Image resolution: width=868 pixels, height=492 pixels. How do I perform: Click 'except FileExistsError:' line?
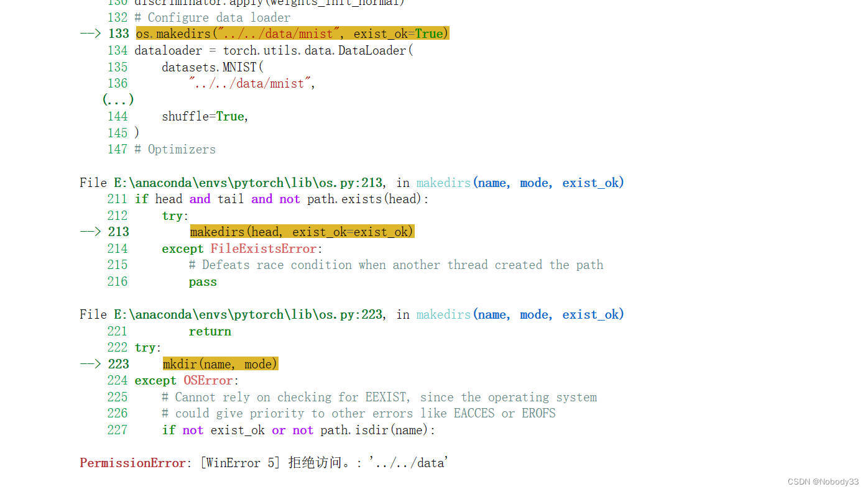(x=242, y=248)
